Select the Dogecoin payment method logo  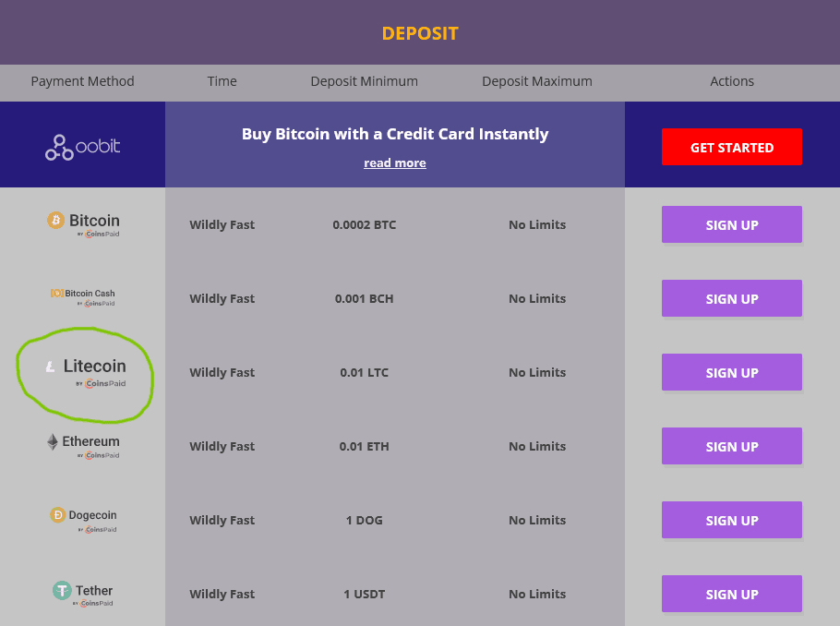point(83,520)
